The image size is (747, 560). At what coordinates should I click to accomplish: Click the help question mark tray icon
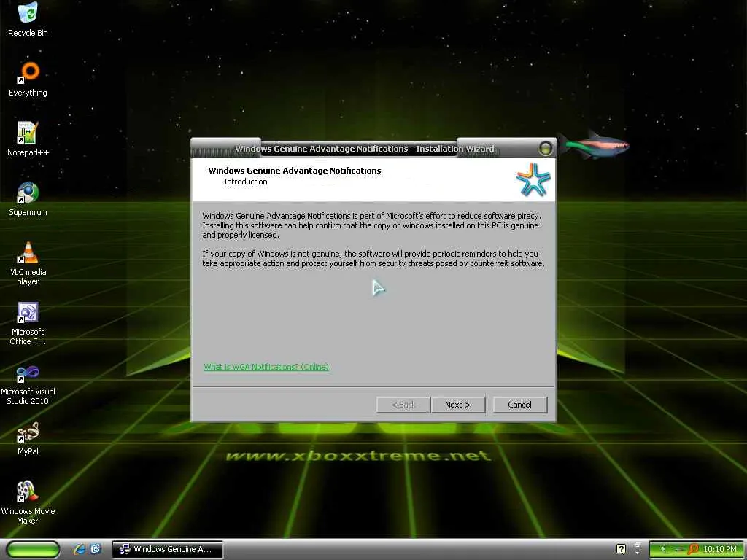621,549
